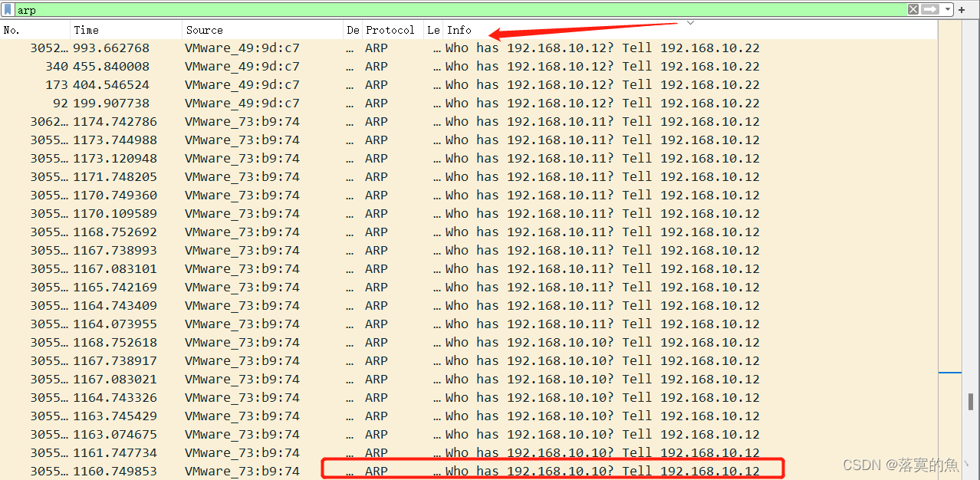The width and height of the screenshot is (980, 480).
Task: Grab the vertical scrollbar thumb
Action: pos(971,400)
